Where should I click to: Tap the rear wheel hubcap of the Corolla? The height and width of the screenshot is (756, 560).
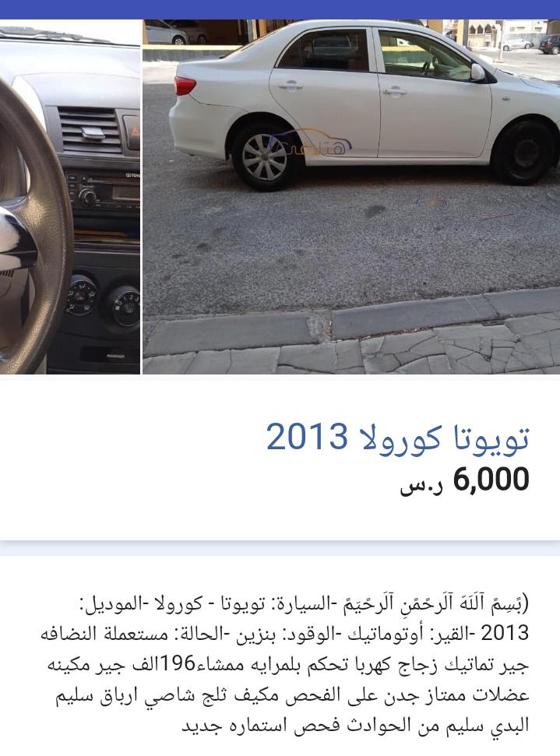264,157
